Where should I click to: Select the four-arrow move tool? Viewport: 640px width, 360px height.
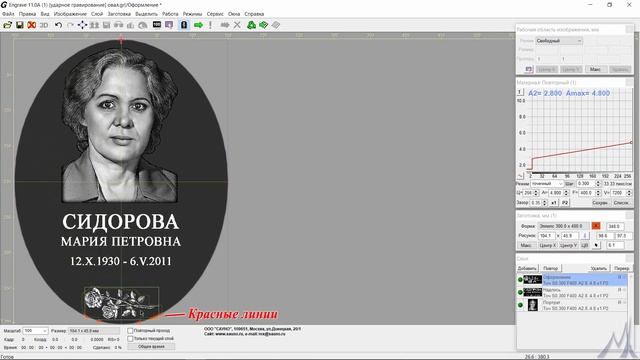[x=82, y=25]
